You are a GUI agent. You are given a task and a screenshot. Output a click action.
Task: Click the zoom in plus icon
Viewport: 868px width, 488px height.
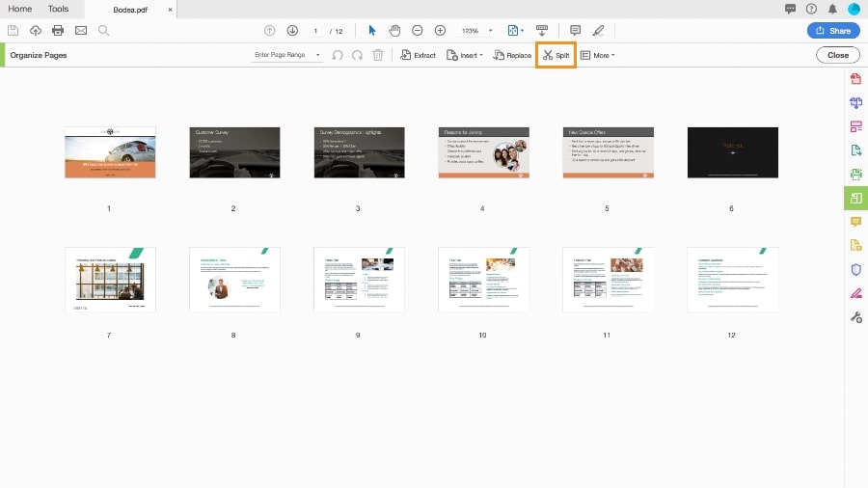click(440, 31)
